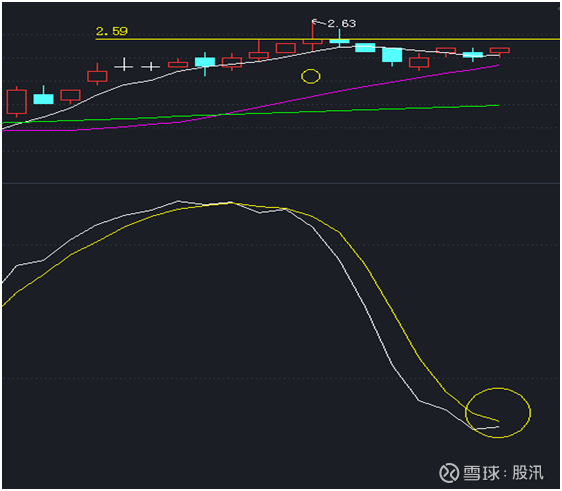Click the 2.63 high price annotation
This screenshot has height=491, width=562.
coord(342,24)
